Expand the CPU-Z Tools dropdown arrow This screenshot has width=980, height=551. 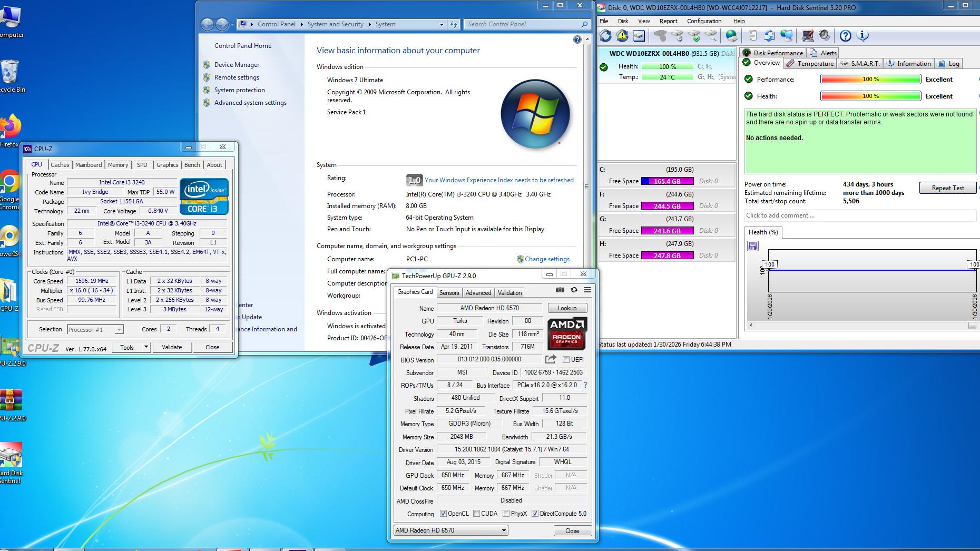coord(146,347)
